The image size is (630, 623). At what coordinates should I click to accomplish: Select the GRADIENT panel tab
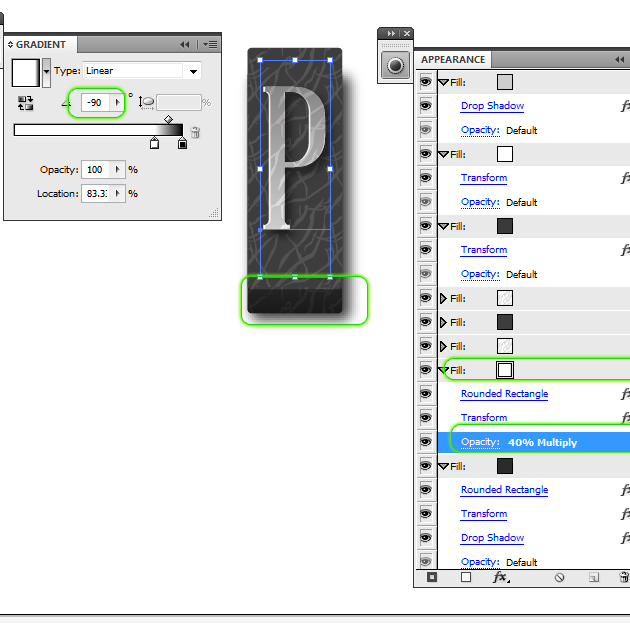(41, 45)
